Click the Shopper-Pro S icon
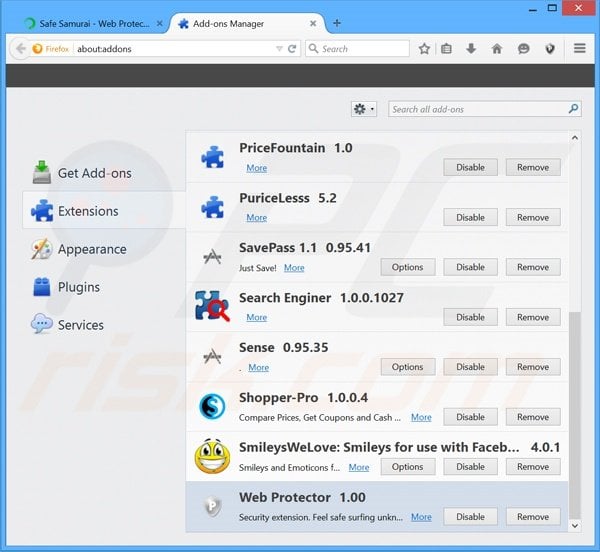Image resolution: width=600 pixels, height=552 pixels. (212, 406)
